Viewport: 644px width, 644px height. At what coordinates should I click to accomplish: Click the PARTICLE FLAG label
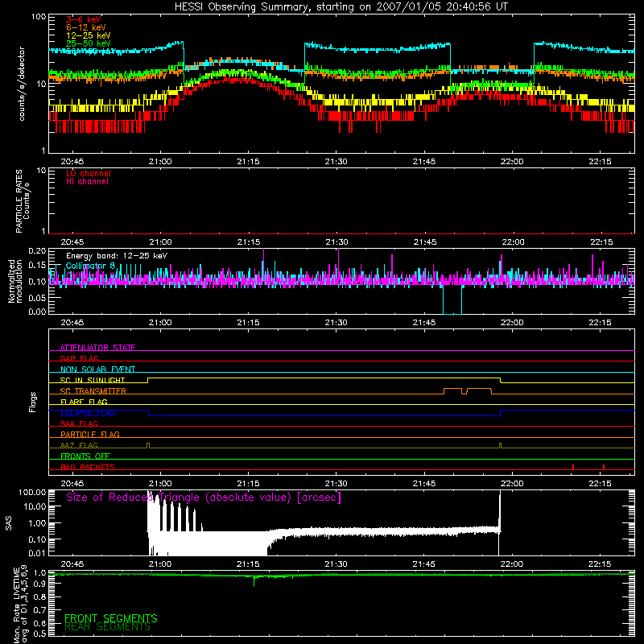pos(90,434)
